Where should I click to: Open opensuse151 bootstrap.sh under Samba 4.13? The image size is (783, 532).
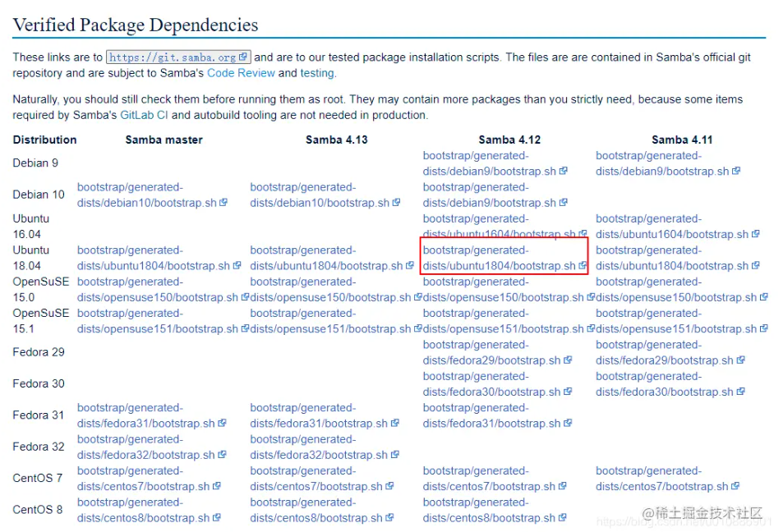click(x=335, y=320)
